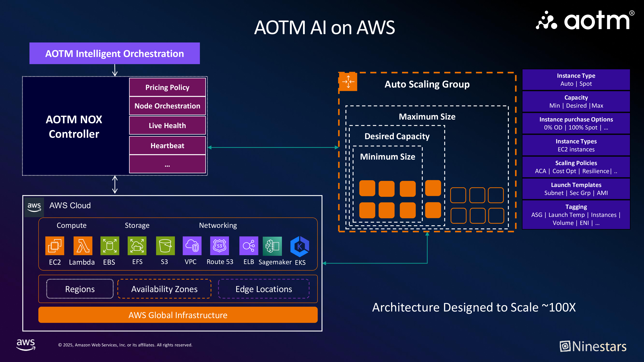Select the EFS file system icon

(x=137, y=246)
